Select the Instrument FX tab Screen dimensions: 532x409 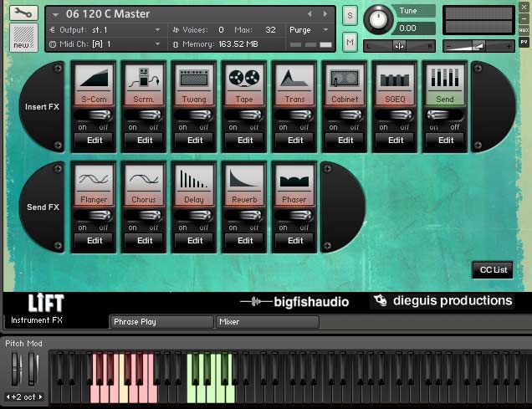[37, 320]
